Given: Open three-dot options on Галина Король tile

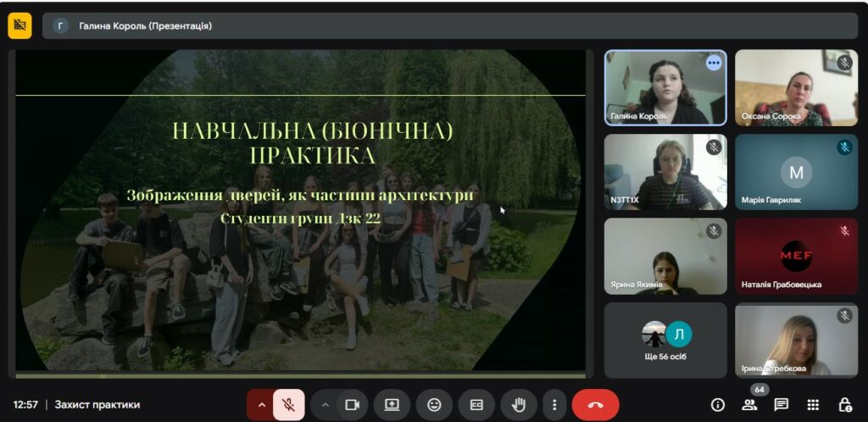Looking at the screenshot, I should [x=714, y=63].
